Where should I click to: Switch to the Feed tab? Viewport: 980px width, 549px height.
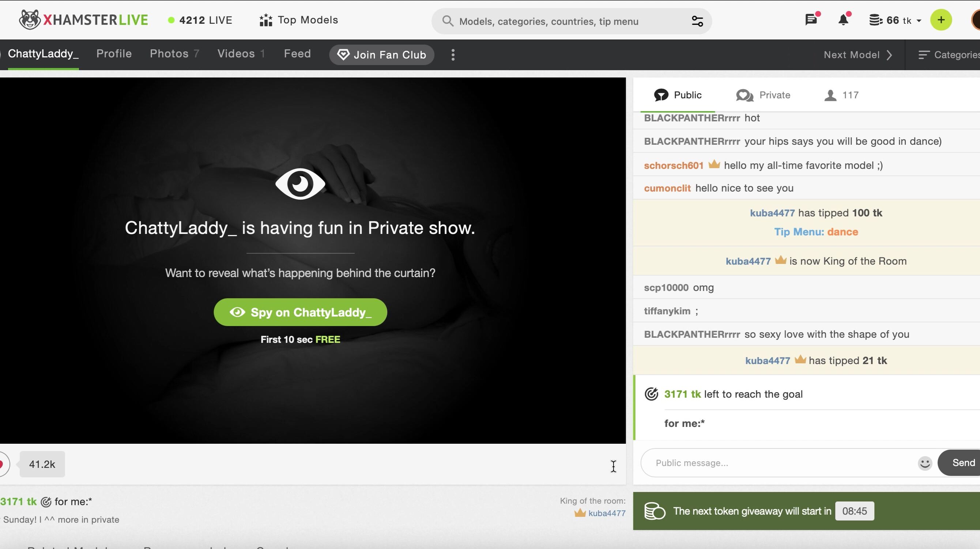(x=298, y=54)
